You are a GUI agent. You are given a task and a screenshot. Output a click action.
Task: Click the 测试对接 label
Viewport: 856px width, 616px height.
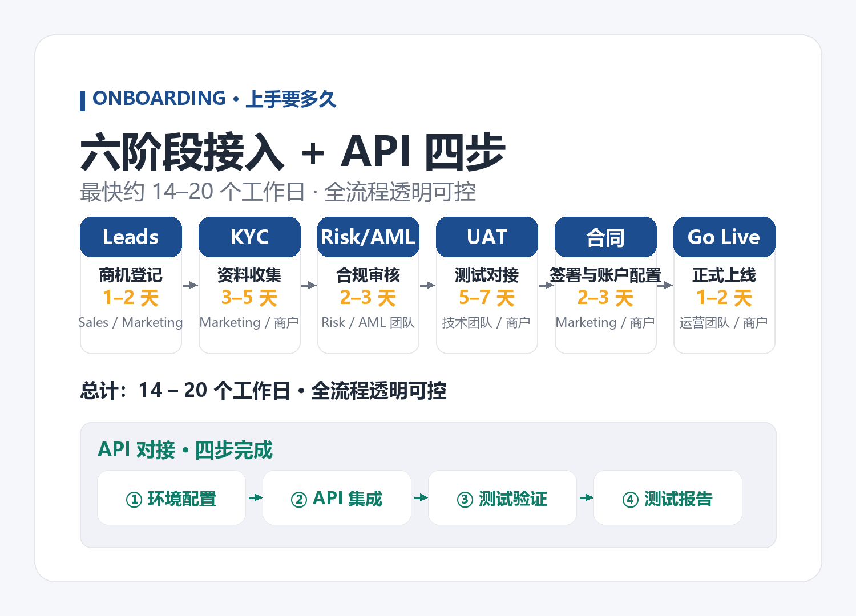(487, 275)
